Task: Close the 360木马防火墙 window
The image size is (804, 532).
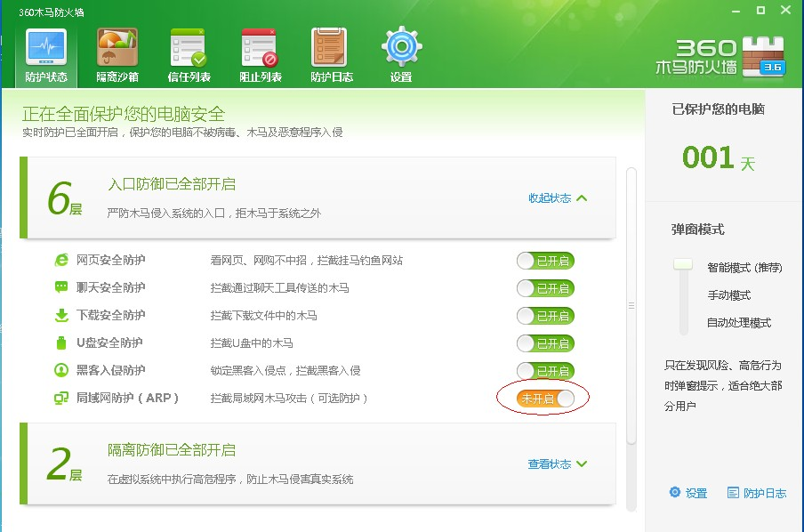Action: tap(785, 10)
